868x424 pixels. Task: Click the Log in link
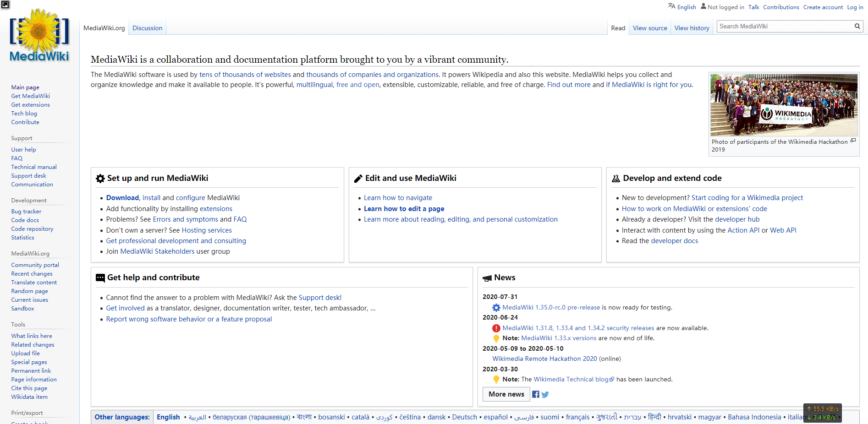coord(855,7)
